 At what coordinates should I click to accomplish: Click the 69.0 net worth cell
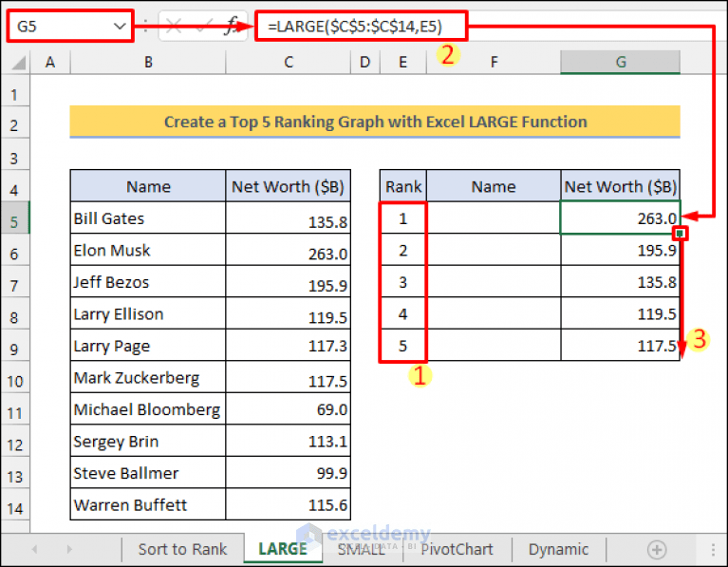tap(289, 409)
